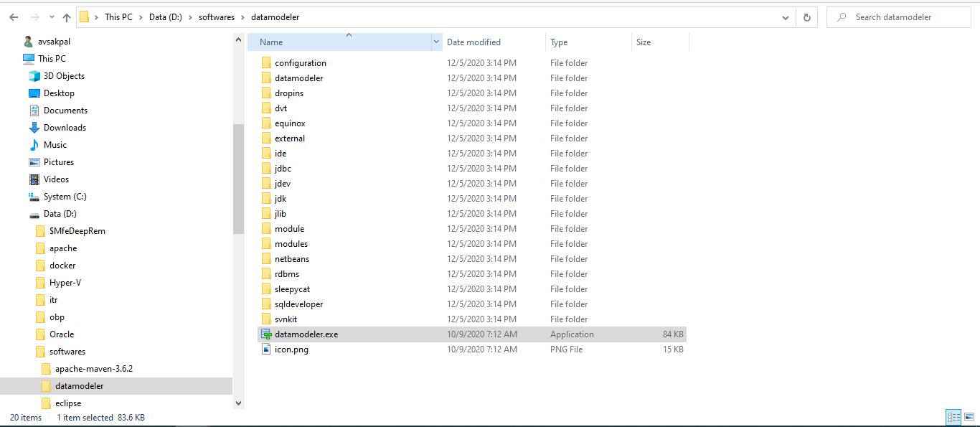Open Desktop in navigation pane
The width and height of the screenshot is (980, 427).
tap(59, 93)
